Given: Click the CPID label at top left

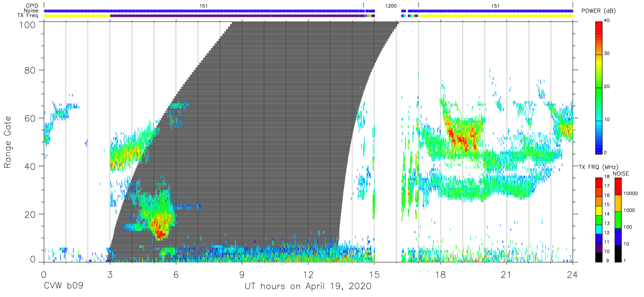Looking at the screenshot, I should tap(32, 6).
